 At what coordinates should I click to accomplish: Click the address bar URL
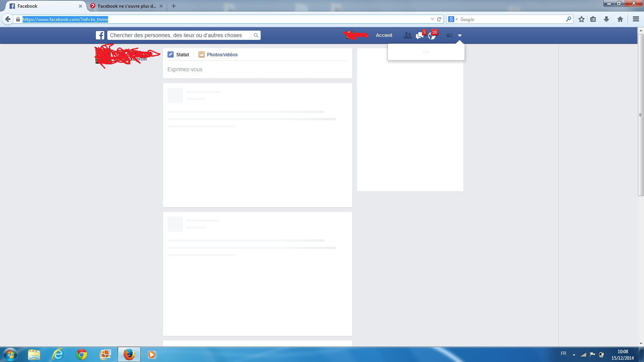224,19
